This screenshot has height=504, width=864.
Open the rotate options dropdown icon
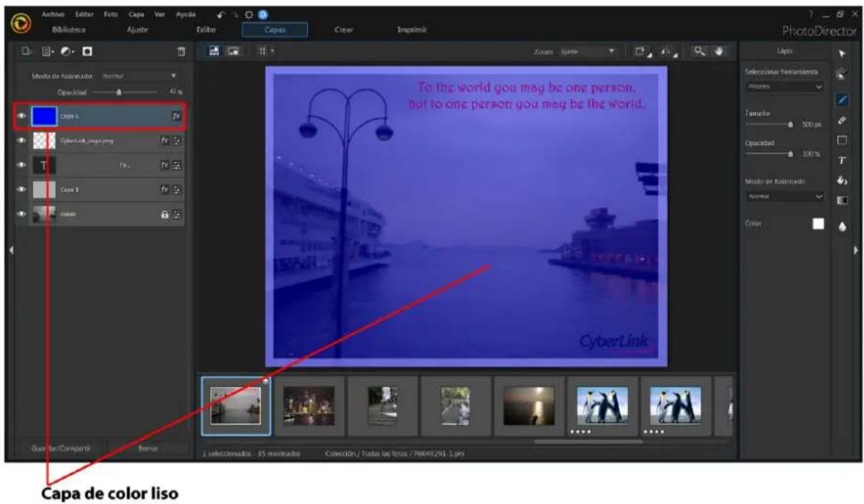click(x=641, y=52)
